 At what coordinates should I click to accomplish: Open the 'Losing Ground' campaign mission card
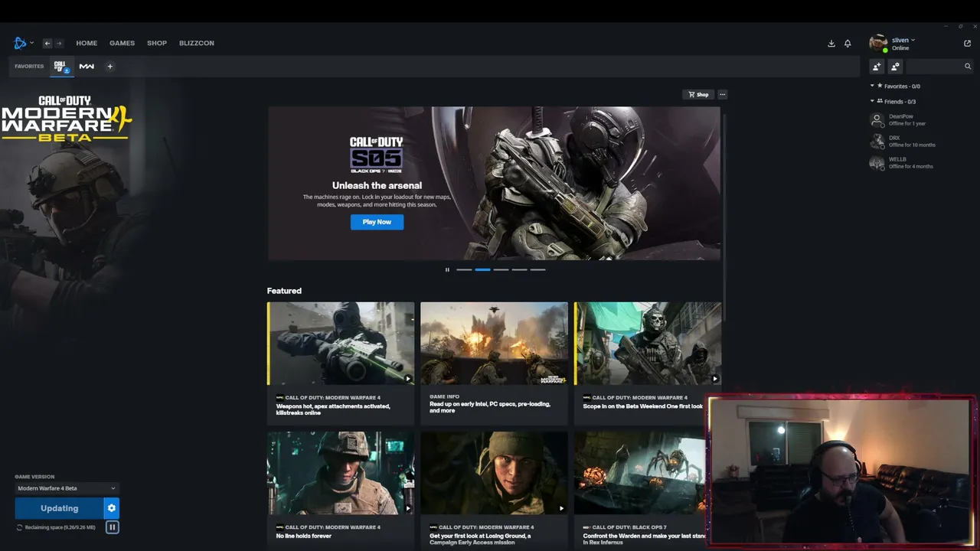tap(494, 490)
